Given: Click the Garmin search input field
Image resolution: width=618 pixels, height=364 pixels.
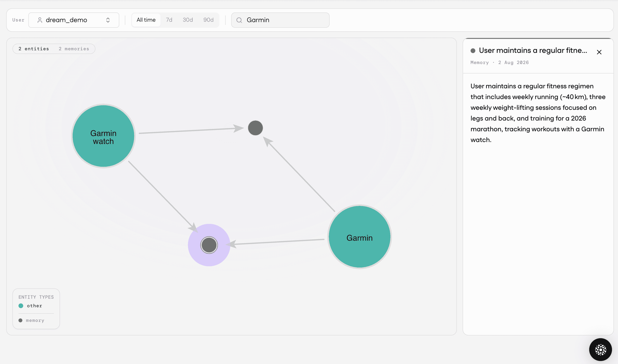Looking at the screenshot, I should click(x=280, y=20).
